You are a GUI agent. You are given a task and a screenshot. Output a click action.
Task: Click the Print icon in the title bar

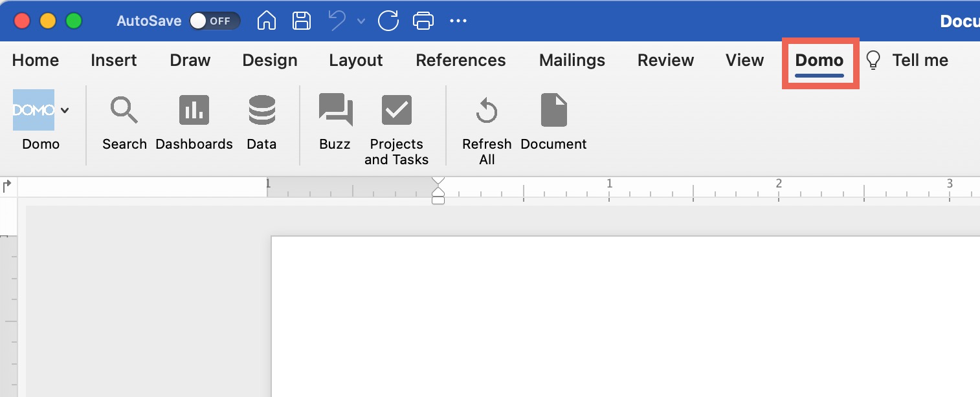pyautogui.click(x=423, y=20)
